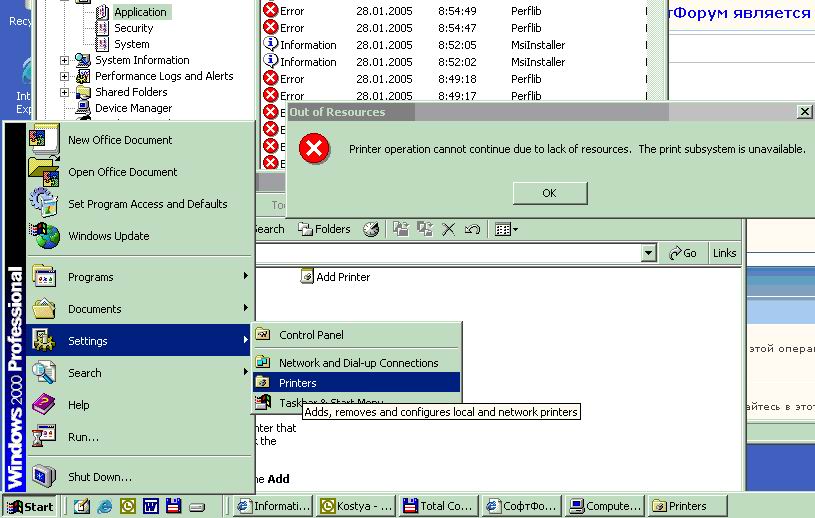Screen dimensions: 815x518
Task: Click the Delete X toolbar icon
Action: click(449, 229)
